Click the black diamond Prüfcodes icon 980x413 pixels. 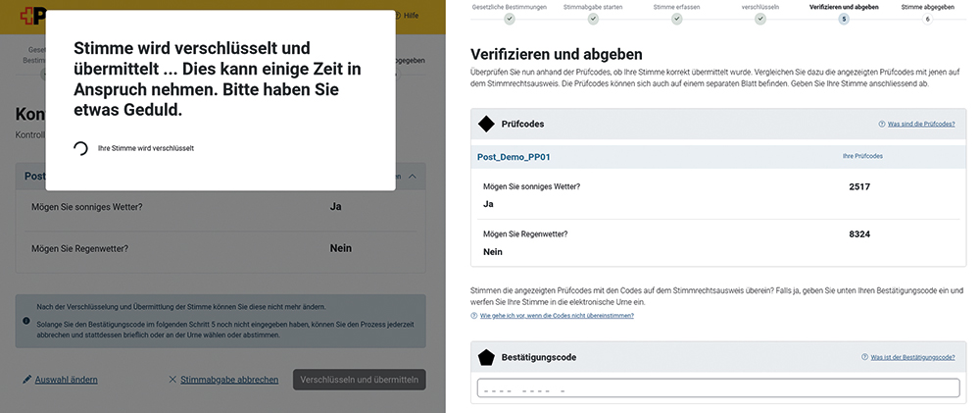[486, 124]
